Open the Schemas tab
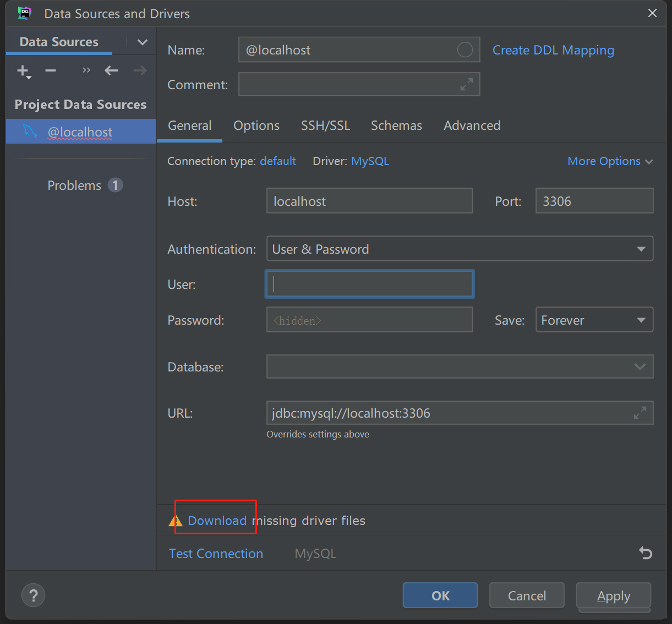 [x=396, y=125]
